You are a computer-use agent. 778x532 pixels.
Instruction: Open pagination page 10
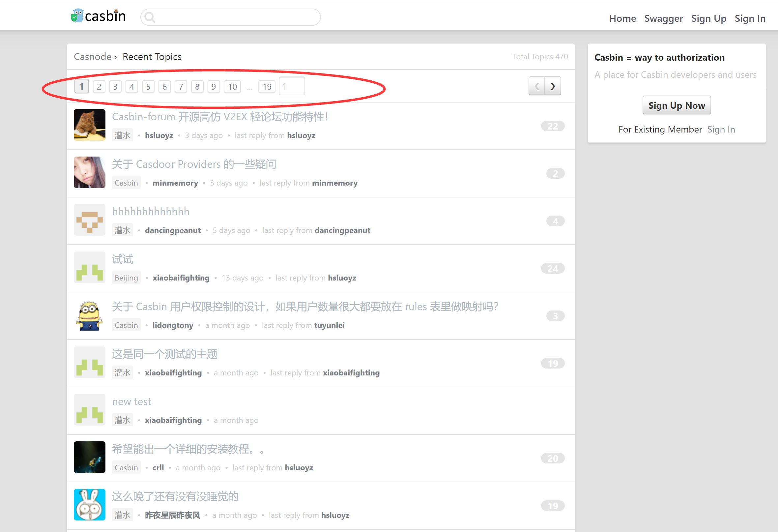(232, 86)
